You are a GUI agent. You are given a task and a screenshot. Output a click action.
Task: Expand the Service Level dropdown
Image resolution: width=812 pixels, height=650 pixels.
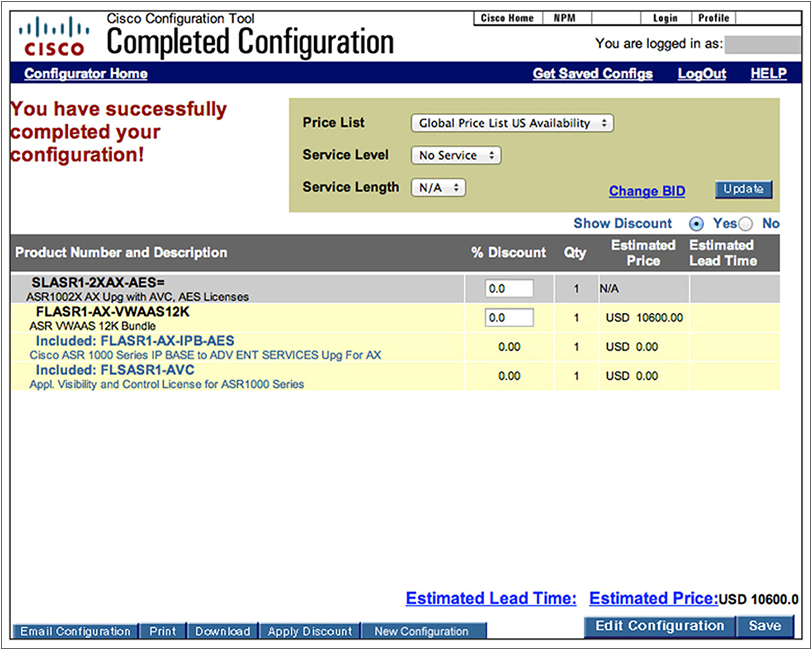coord(456,156)
